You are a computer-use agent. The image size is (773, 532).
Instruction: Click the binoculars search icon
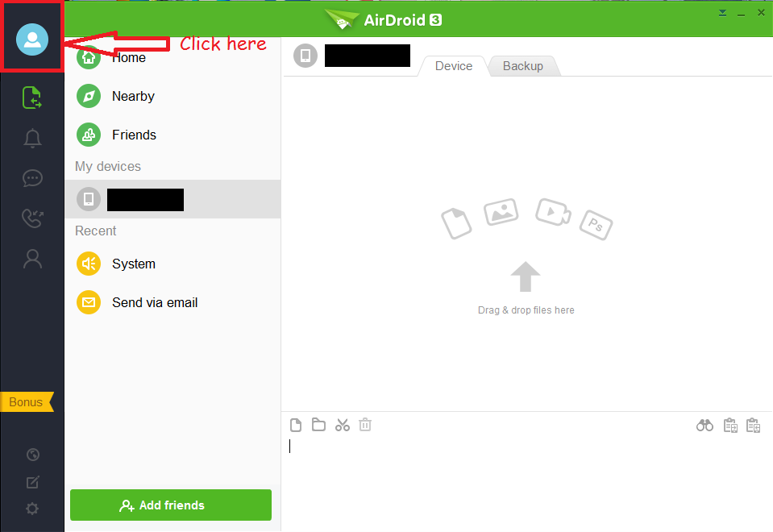coord(705,426)
